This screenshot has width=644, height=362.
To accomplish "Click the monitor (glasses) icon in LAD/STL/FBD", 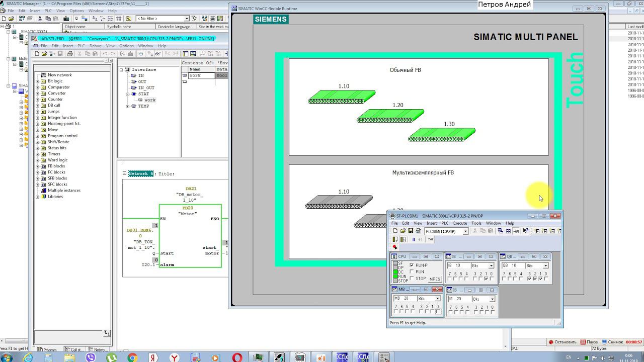I will click(x=157, y=54).
